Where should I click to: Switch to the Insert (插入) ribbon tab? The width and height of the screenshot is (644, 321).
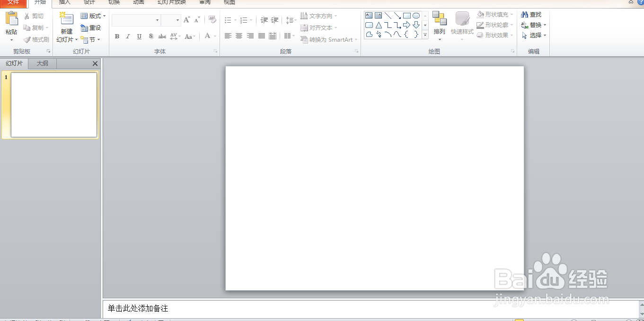click(x=65, y=2)
